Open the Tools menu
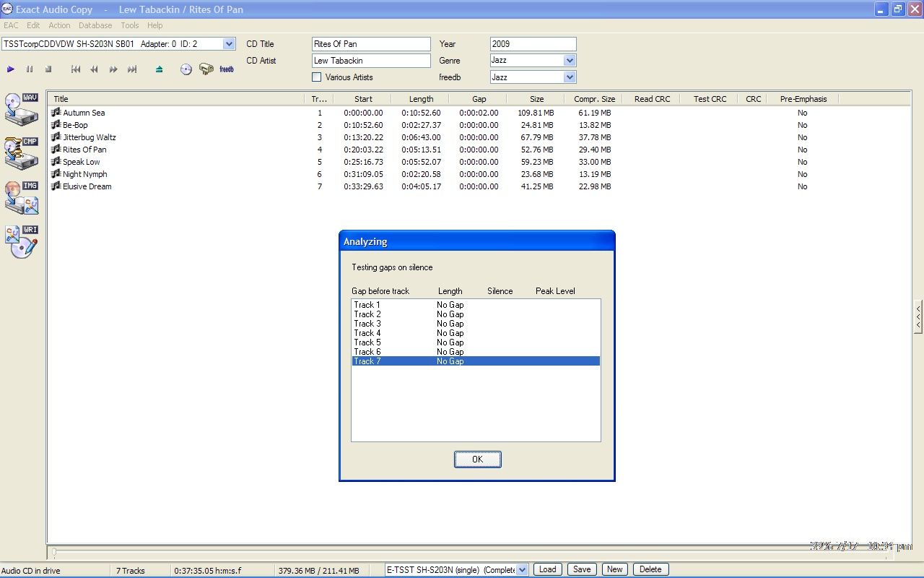The width and height of the screenshot is (924, 578). (x=130, y=25)
